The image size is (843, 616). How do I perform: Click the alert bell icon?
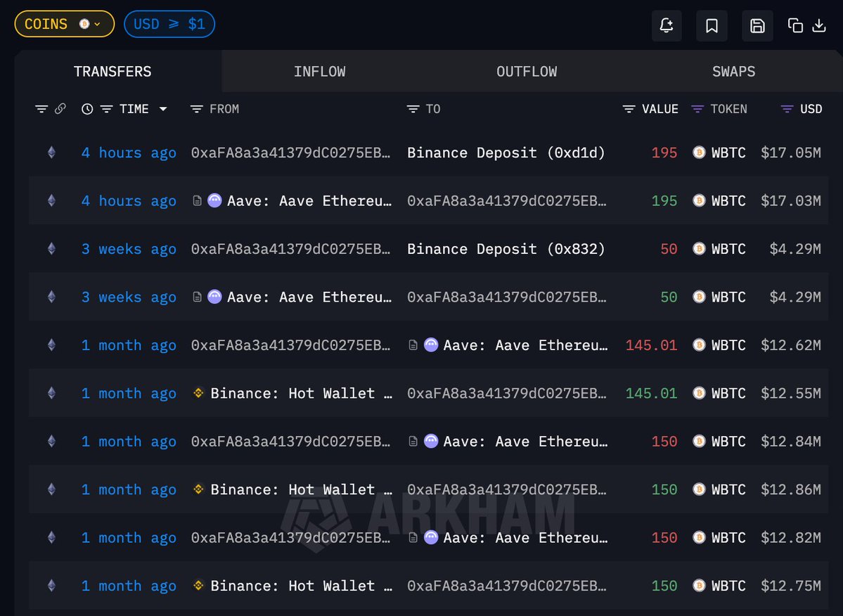pos(666,26)
